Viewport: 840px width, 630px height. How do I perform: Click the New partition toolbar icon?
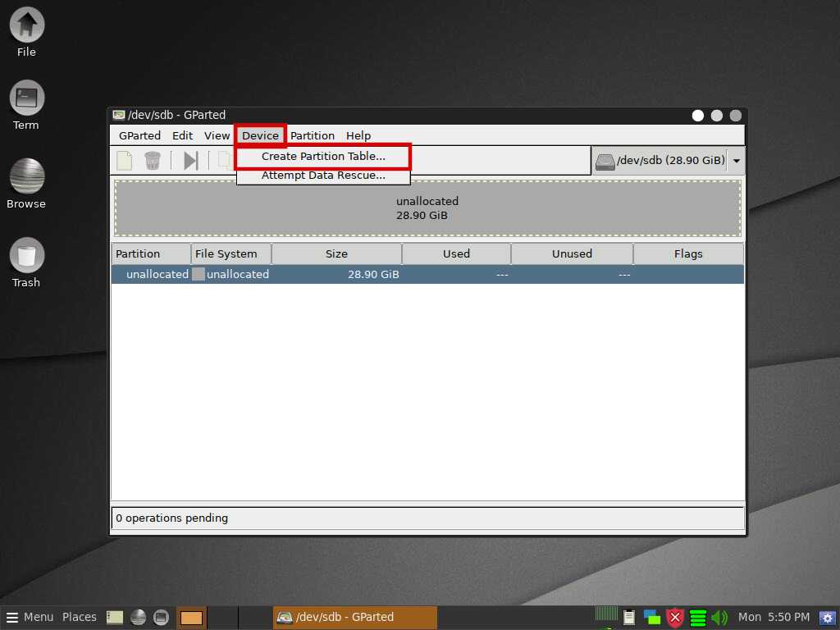pos(124,161)
